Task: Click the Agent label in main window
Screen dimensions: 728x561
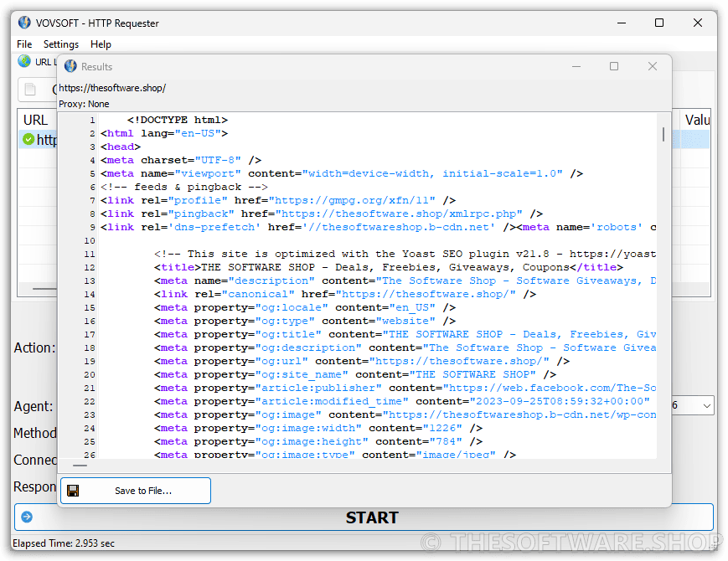Action: click(x=34, y=406)
